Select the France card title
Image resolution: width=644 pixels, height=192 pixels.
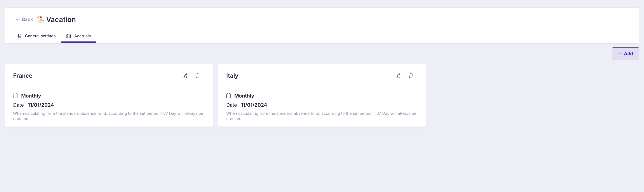click(x=23, y=76)
